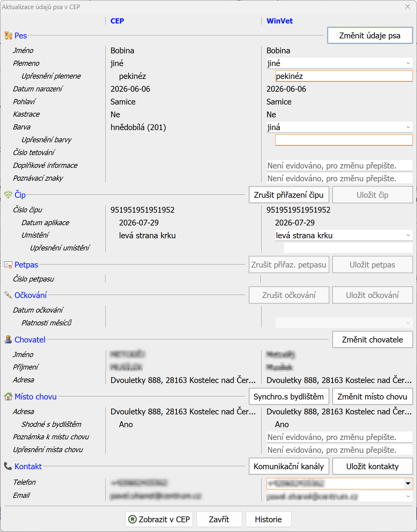The image size is (417, 532).
Task: Click the Upřesnění plemene field containing pekinéz
Action: tap(344, 76)
